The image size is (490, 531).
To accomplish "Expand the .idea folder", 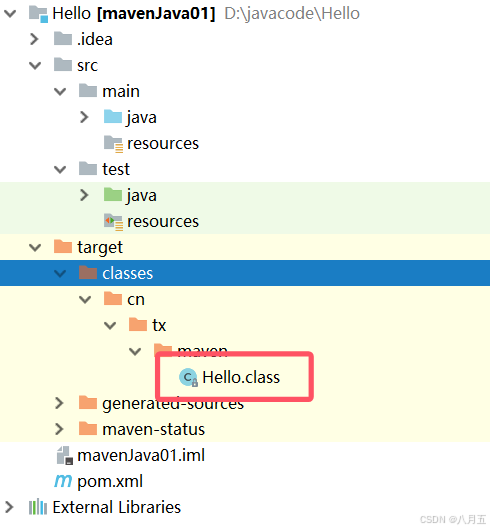I will click(x=35, y=39).
